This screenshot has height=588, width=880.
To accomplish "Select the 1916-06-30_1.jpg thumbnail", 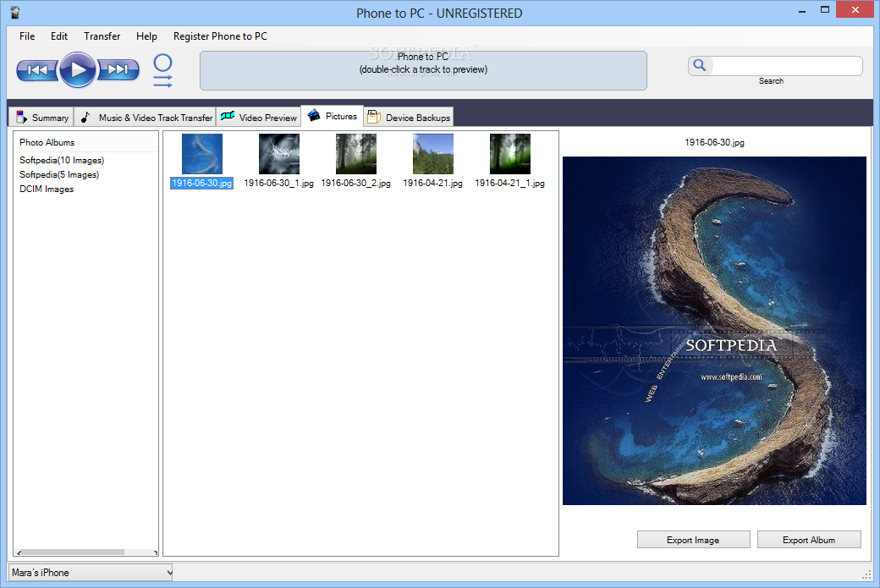I will click(x=279, y=154).
